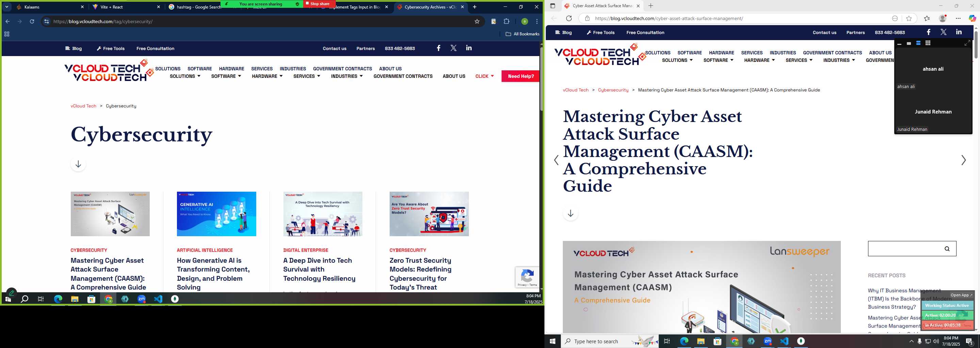Open new tab in Edge window
The width and height of the screenshot is (980, 348).
click(651, 6)
